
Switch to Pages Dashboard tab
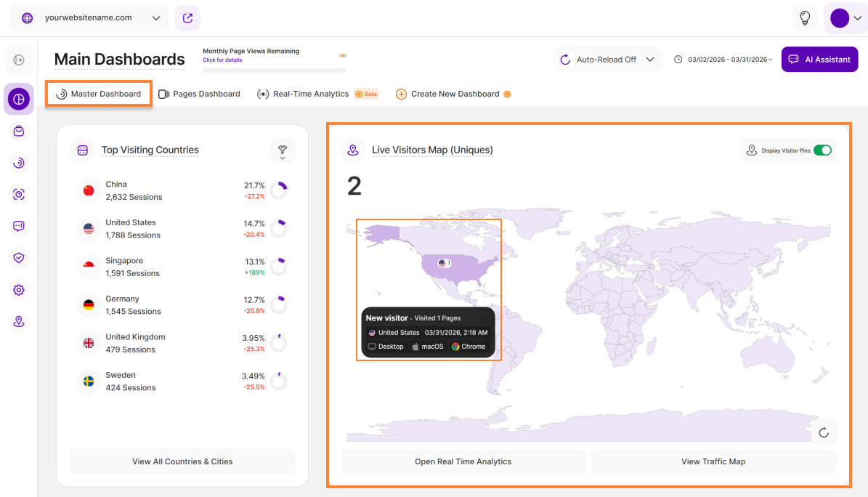pyautogui.click(x=199, y=94)
